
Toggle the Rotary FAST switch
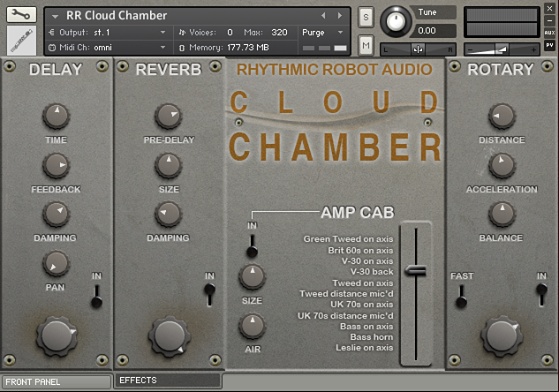461,297
